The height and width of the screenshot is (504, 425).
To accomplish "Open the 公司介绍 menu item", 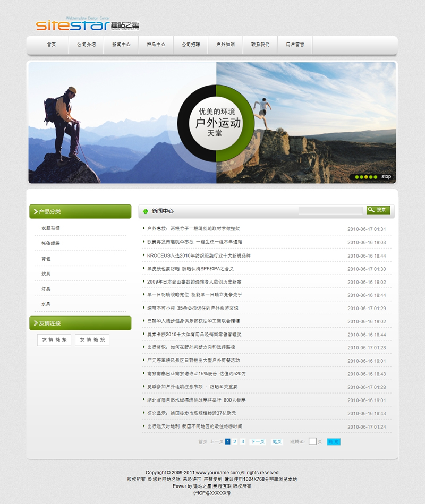I will pos(86,45).
